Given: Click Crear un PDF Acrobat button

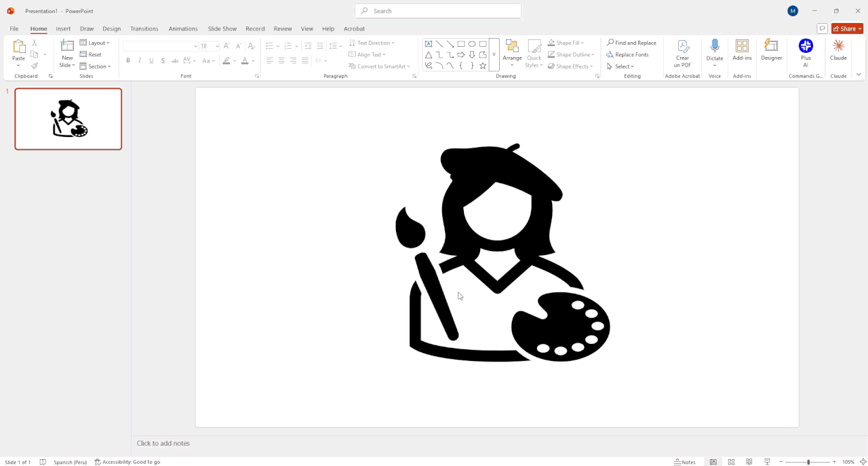Looking at the screenshot, I should [682, 54].
